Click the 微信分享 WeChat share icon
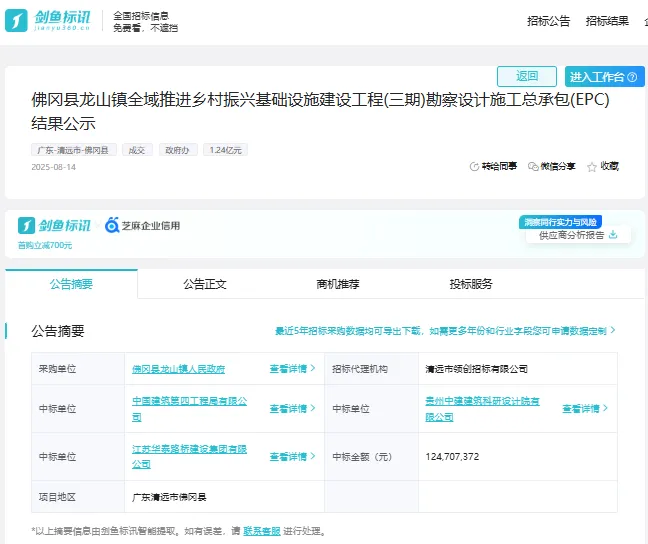648x544 pixels. 533,166
